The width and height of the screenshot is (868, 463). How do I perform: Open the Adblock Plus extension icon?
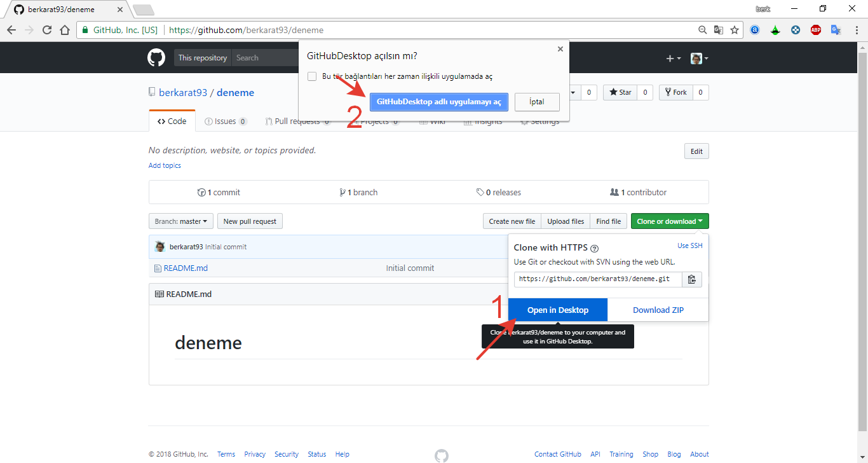click(x=816, y=30)
